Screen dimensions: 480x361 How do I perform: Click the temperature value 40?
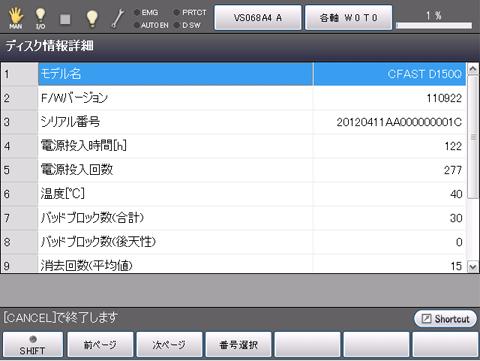click(456, 194)
